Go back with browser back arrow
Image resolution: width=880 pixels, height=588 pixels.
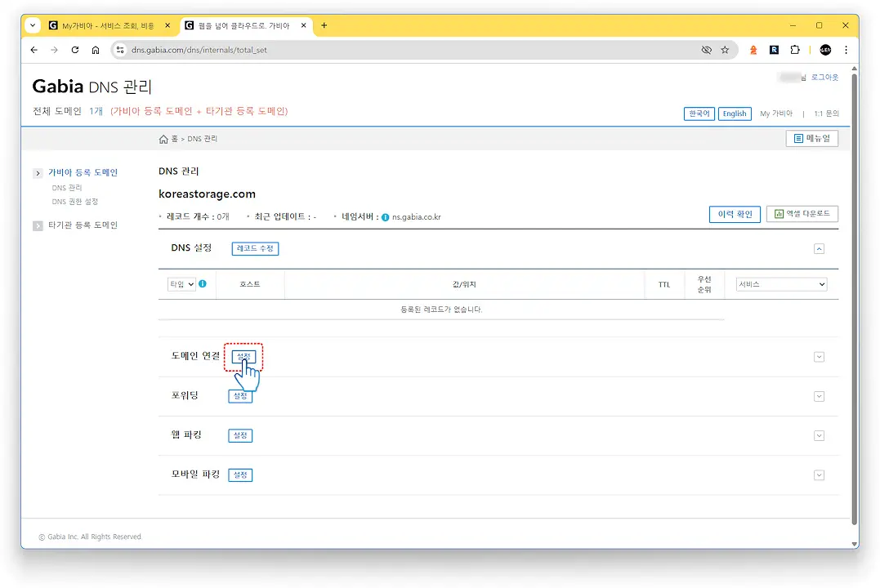pyautogui.click(x=34, y=50)
